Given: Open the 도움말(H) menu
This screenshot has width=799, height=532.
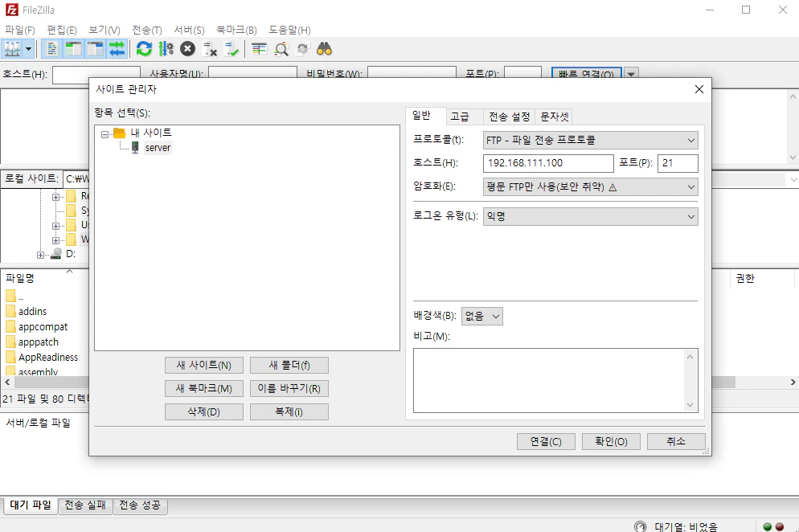Looking at the screenshot, I should 289,30.
